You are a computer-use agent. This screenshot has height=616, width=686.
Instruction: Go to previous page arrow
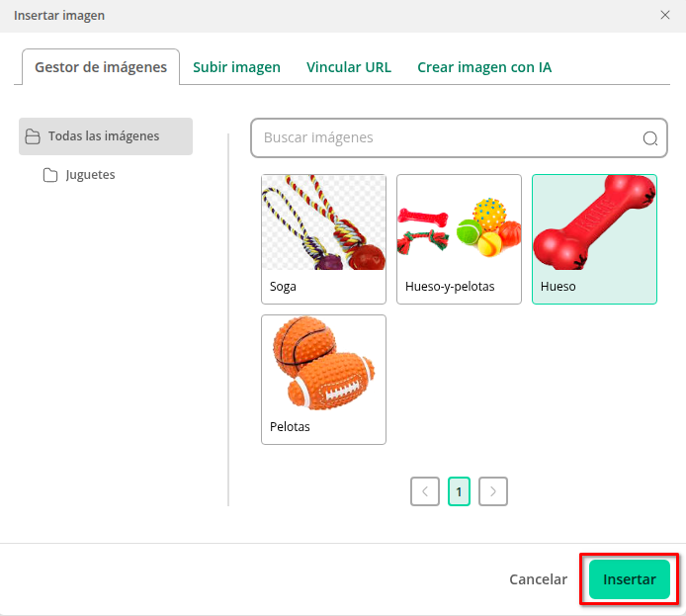[425, 491]
